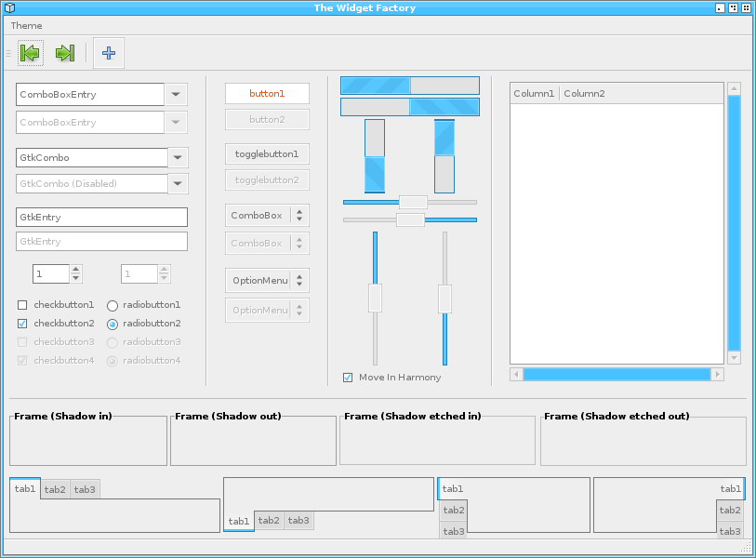This screenshot has height=558, width=756.
Task: Select tab2 in the left-tabbed notebook
Action: click(x=453, y=511)
